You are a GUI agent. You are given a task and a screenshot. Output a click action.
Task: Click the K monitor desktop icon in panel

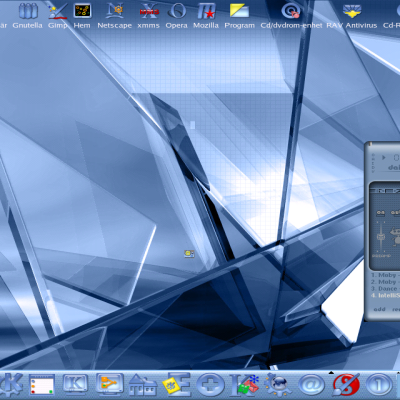(75, 384)
